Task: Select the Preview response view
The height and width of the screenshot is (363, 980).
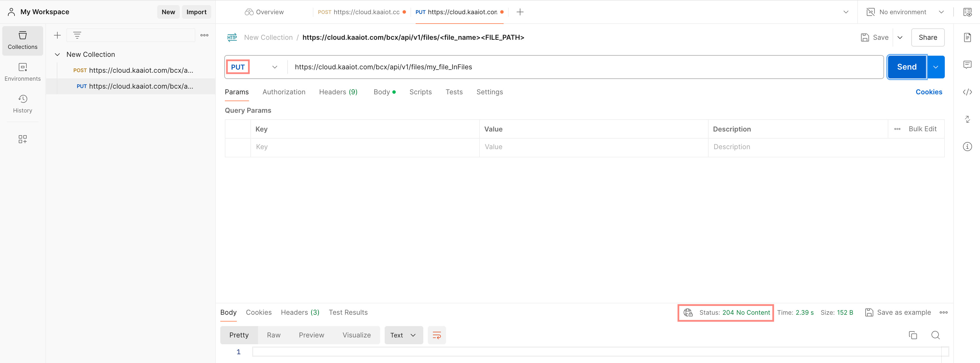Action: pyautogui.click(x=311, y=335)
